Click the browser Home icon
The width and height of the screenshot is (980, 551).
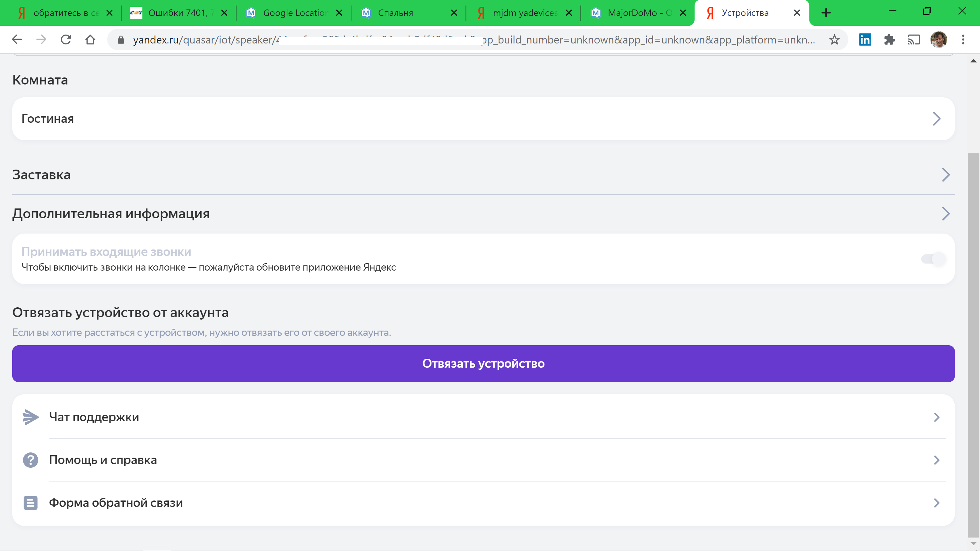(x=91, y=39)
